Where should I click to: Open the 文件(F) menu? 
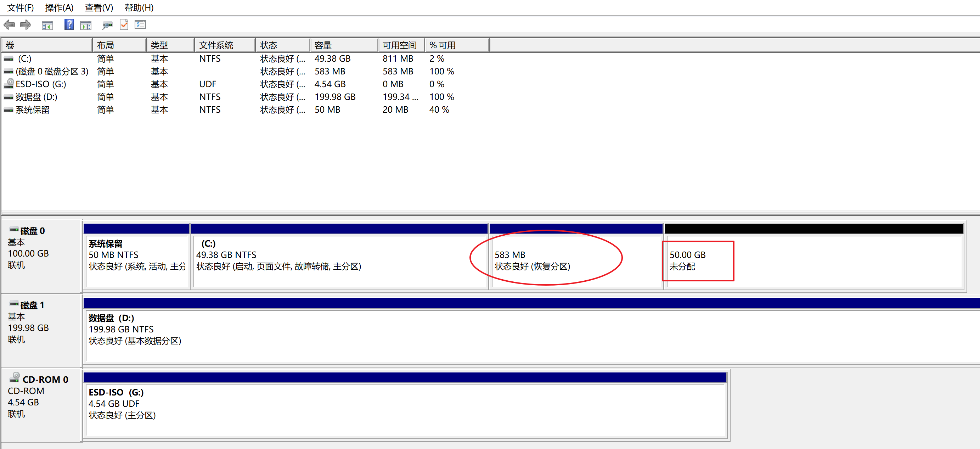tap(21, 7)
